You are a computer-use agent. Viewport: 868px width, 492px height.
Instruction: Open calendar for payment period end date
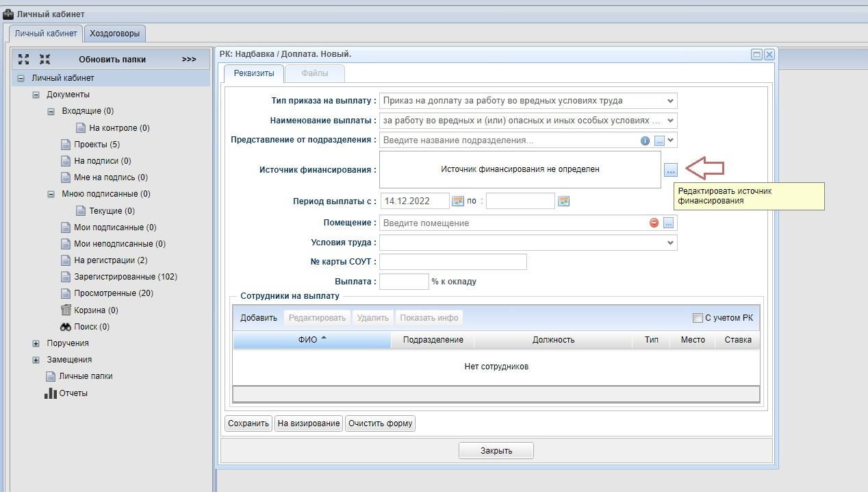pyautogui.click(x=564, y=201)
